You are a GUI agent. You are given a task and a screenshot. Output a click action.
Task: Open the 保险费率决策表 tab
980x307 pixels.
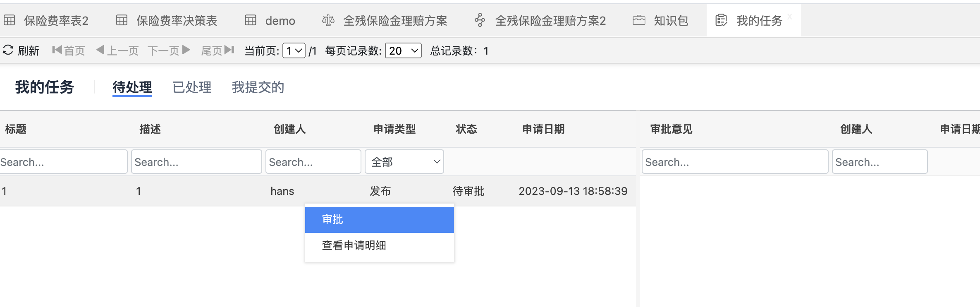177,21
